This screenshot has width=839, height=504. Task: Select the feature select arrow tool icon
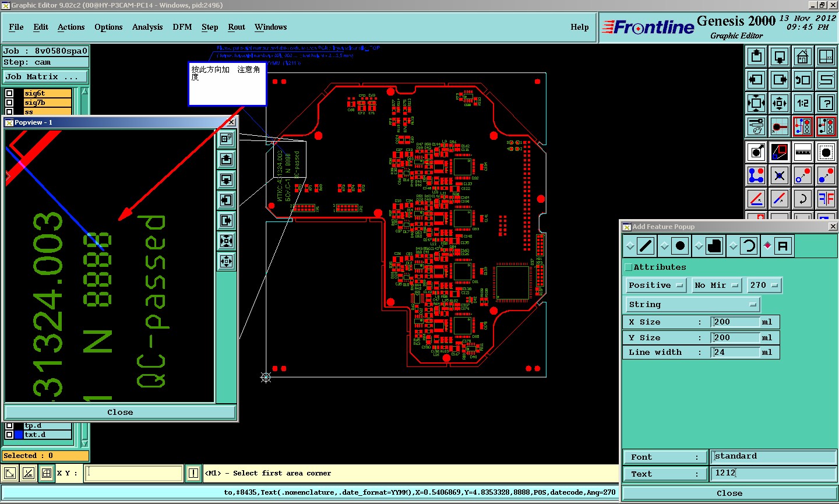(756, 152)
